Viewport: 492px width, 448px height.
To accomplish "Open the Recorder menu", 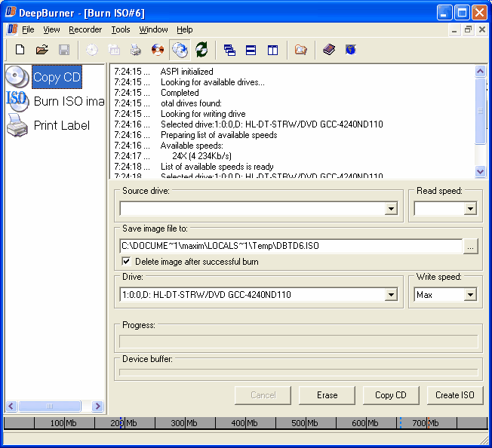I will (x=85, y=29).
